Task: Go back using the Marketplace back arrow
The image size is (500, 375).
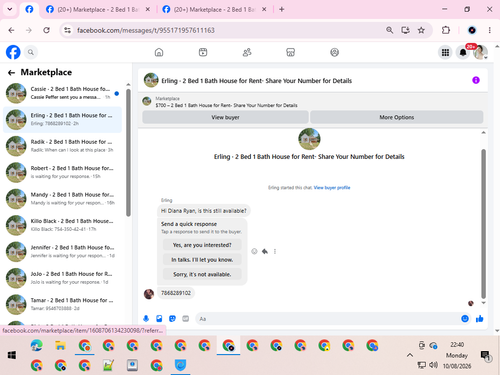Action: pyautogui.click(x=11, y=73)
